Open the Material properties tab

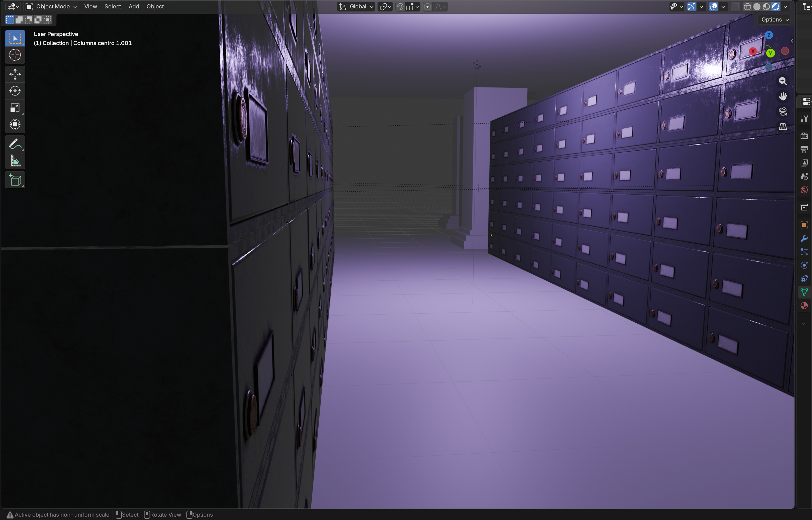pyautogui.click(x=804, y=306)
